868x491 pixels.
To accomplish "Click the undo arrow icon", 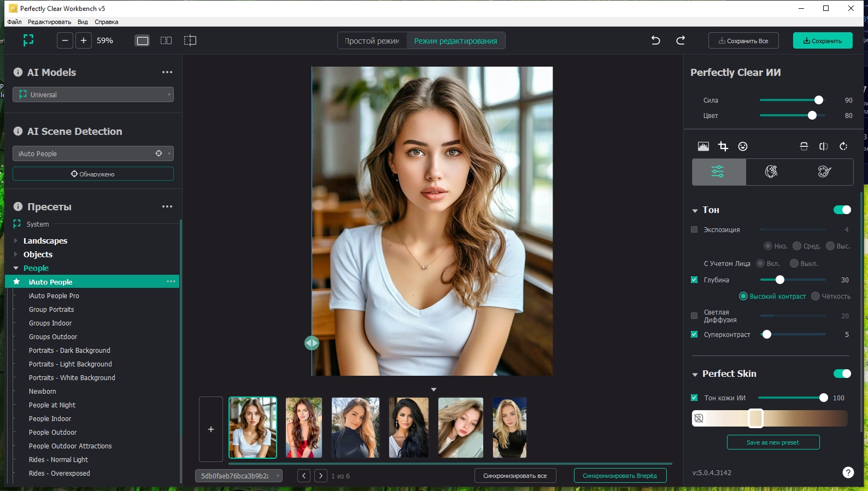I will pos(655,40).
